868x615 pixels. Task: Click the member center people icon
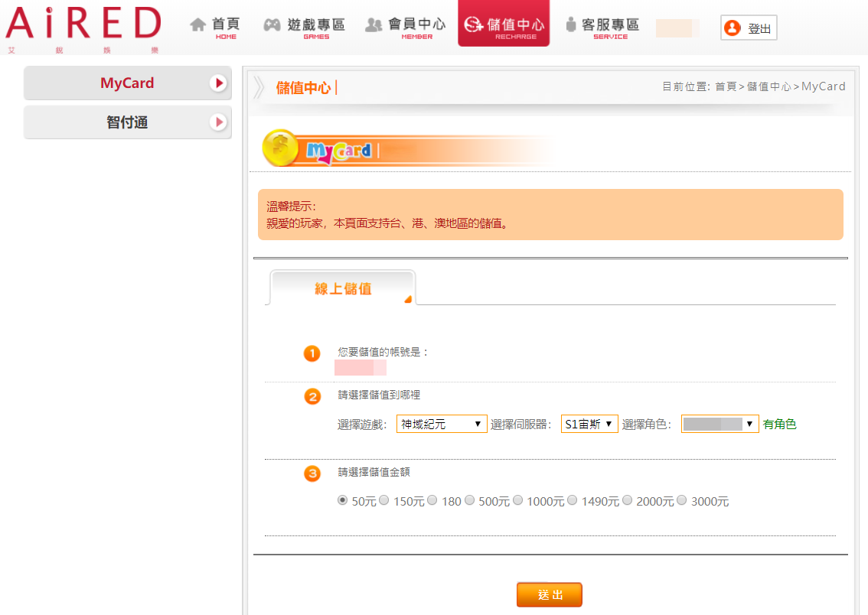pyautogui.click(x=374, y=25)
